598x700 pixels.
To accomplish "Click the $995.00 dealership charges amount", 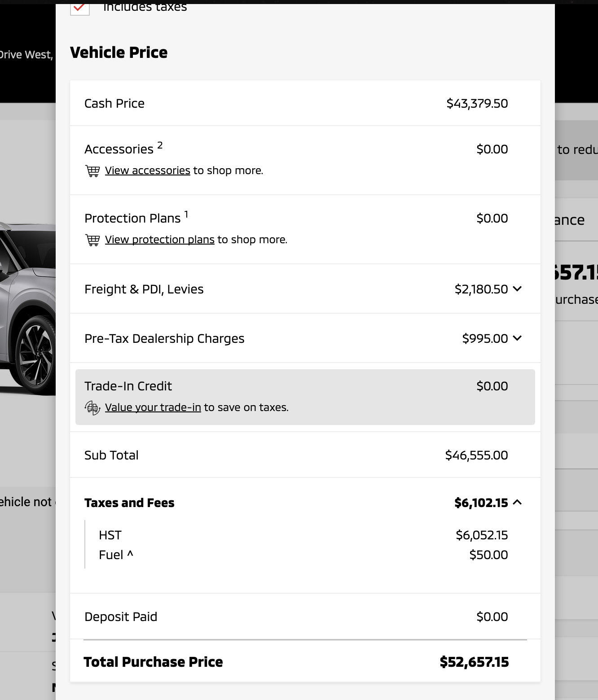I will [x=485, y=338].
